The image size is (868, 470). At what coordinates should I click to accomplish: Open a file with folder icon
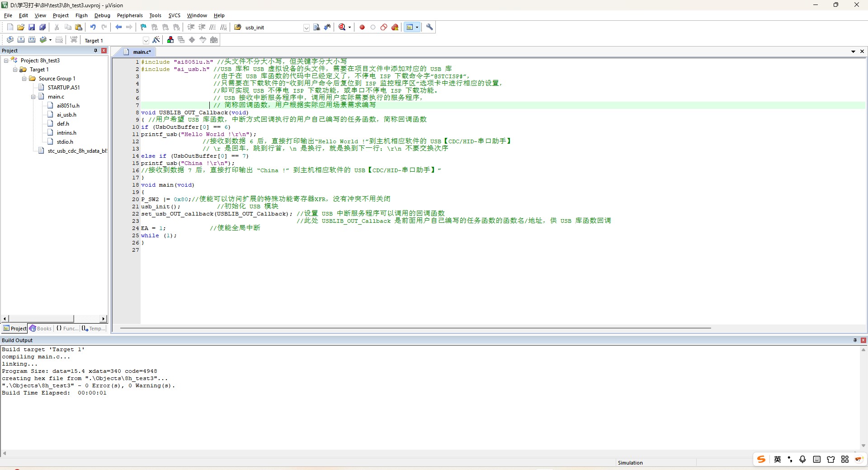click(21, 27)
